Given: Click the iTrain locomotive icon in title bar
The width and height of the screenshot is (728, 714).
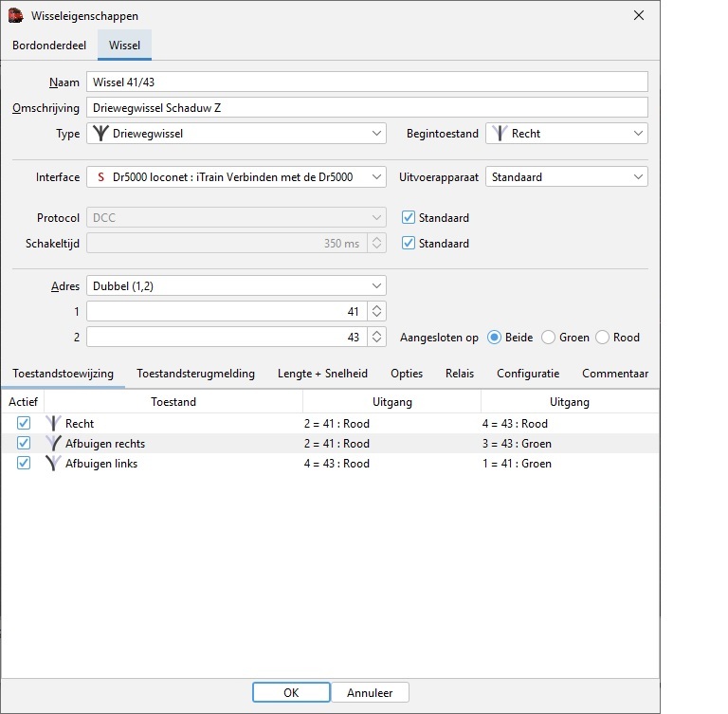Looking at the screenshot, I should (x=16, y=15).
